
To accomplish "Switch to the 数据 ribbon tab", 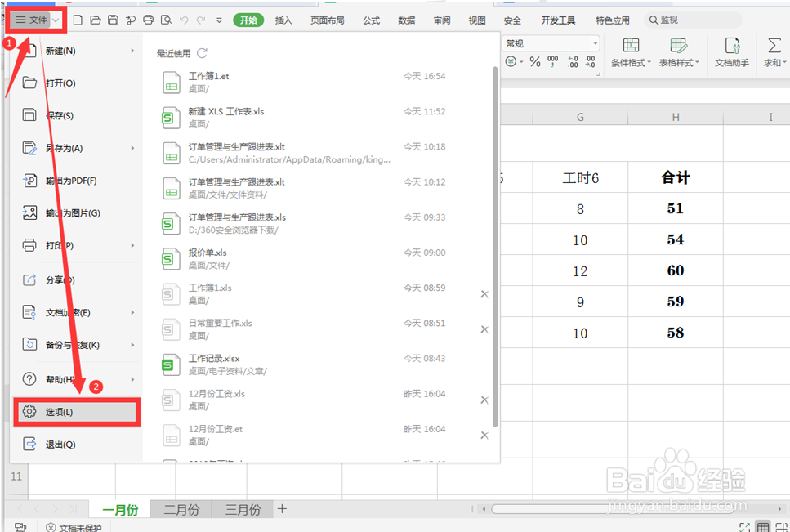I will click(407, 20).
